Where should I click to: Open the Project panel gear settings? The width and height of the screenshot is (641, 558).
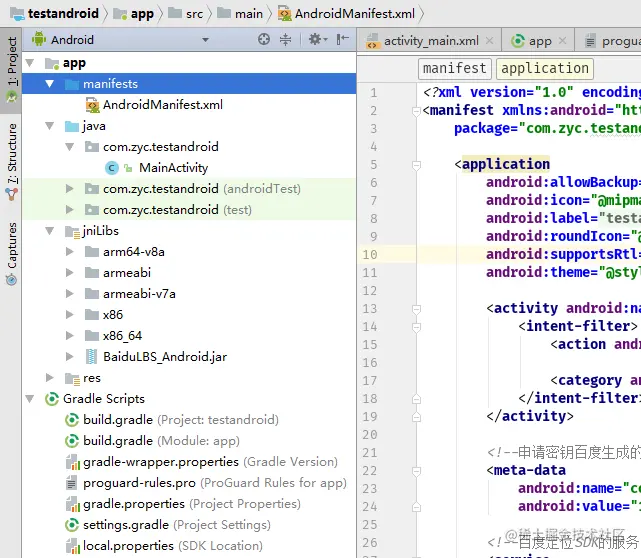(318, 39)
